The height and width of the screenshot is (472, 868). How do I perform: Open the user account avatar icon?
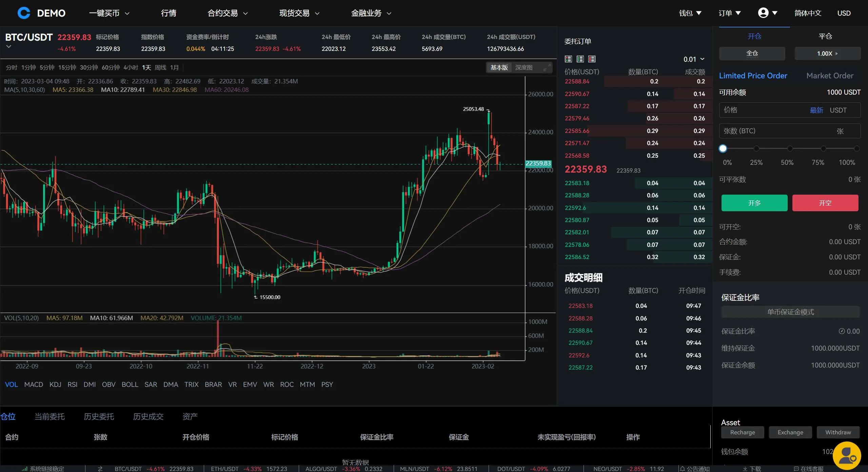(763, 13)
